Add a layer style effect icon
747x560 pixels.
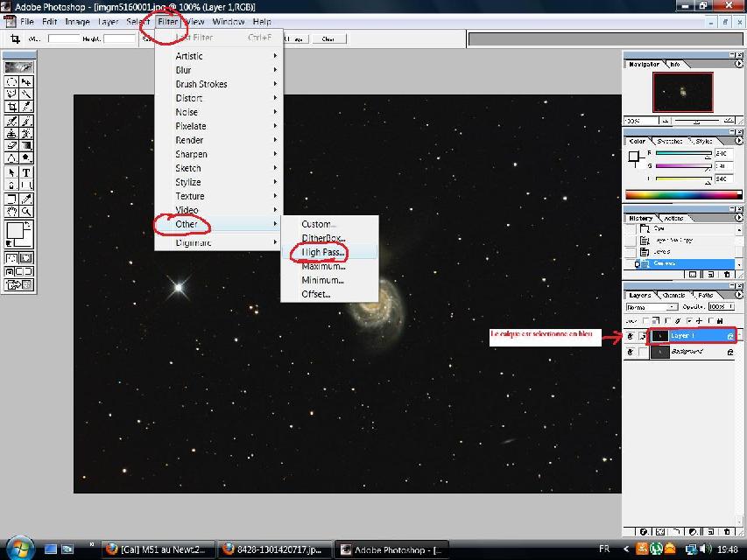pyautogui.click(x=644, y=531)
